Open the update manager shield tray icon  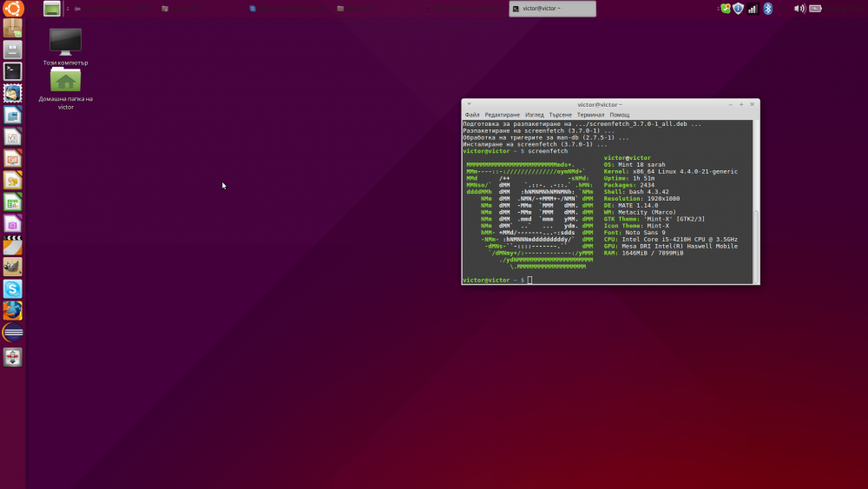click(x=739, y=9)
